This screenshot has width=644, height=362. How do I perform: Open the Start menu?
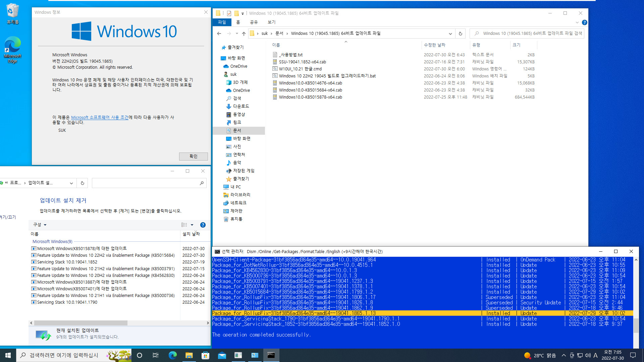[x=8, y=355]
